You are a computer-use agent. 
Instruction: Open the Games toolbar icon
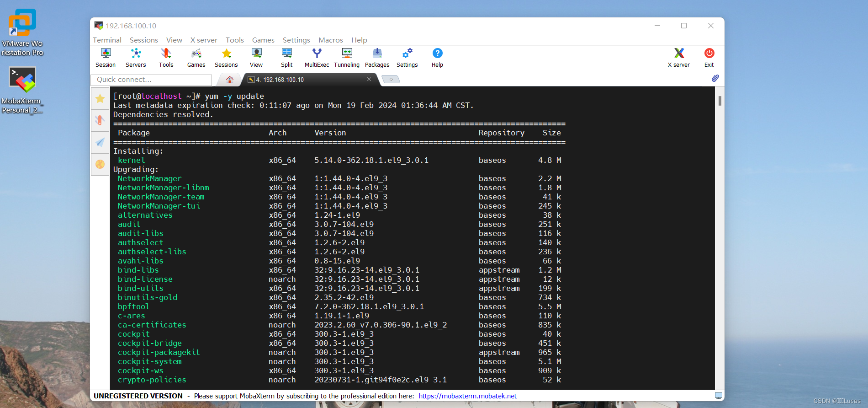pyautogui.click(x=196, y=58)
